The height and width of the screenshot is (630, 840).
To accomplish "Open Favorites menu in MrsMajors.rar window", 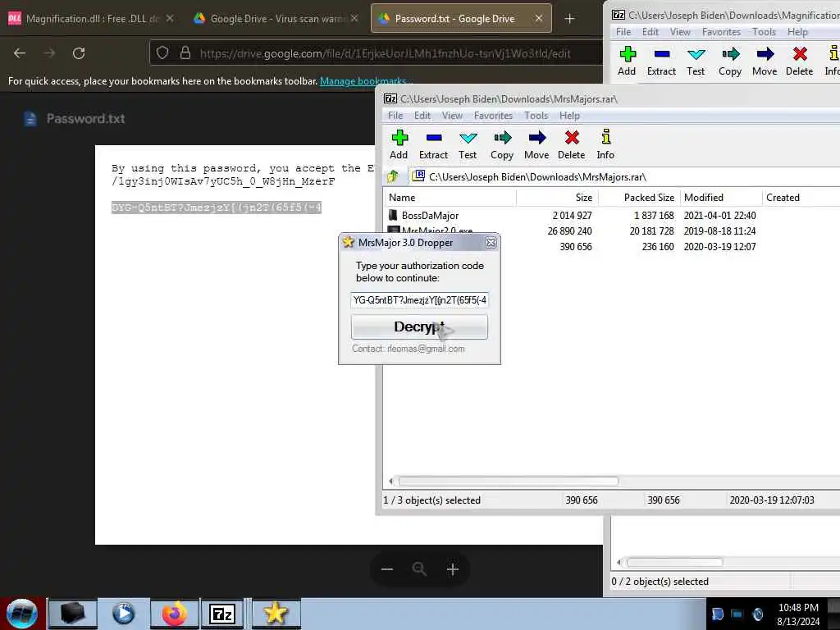I will [493, 116].
